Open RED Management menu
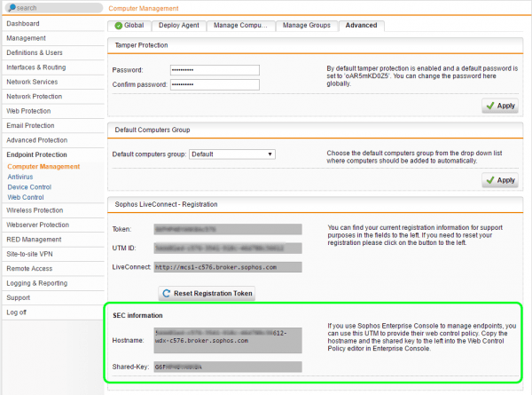532x395 pixels. point(53,240)
